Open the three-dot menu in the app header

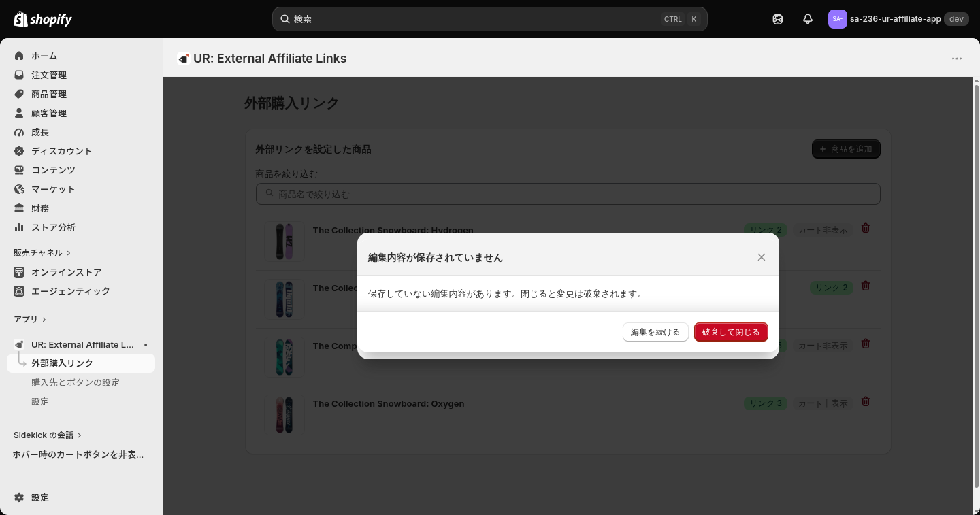click(957, 59)
